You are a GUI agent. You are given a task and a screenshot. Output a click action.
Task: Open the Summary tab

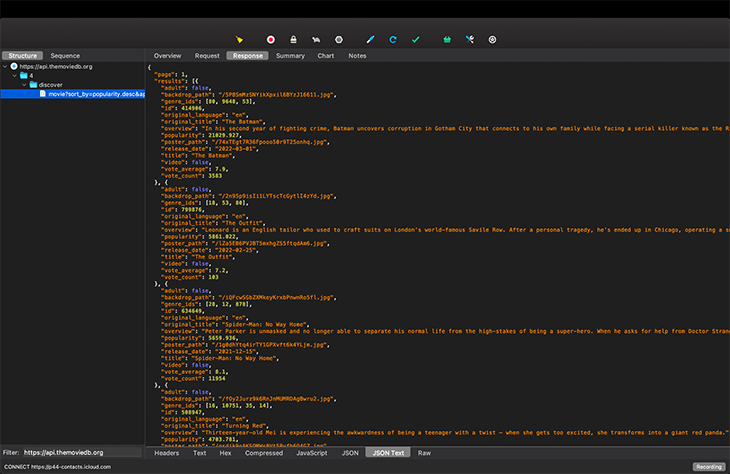click(x=290, y=55)
